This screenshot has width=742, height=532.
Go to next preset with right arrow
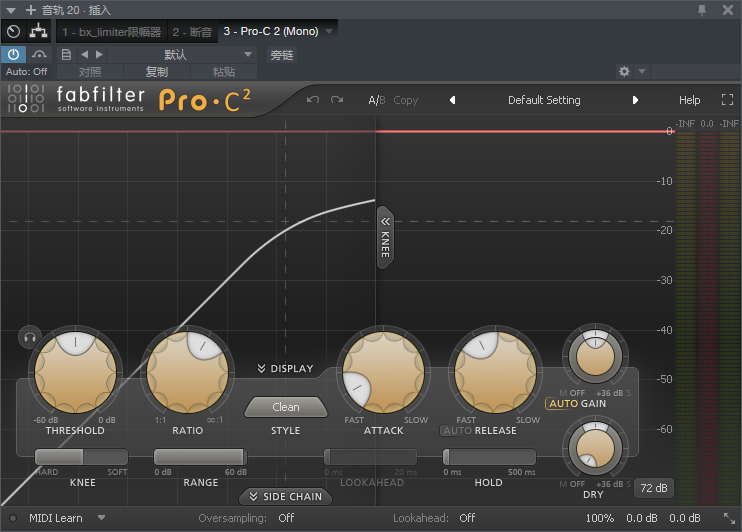[635, 100]
